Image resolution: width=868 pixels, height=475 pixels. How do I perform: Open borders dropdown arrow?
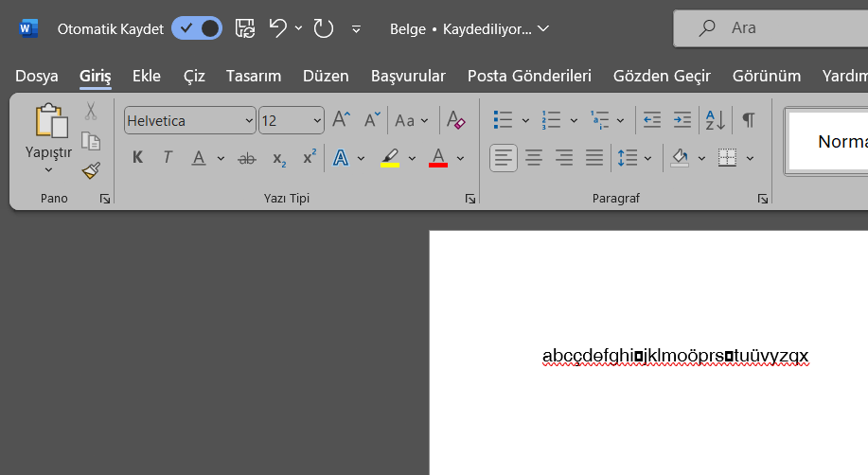750,158
